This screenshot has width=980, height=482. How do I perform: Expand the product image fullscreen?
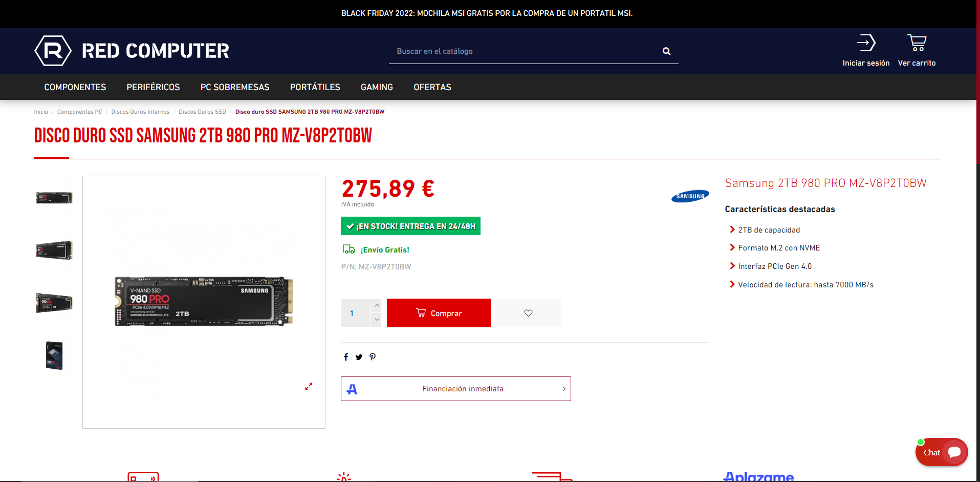(x=309, y=387)
